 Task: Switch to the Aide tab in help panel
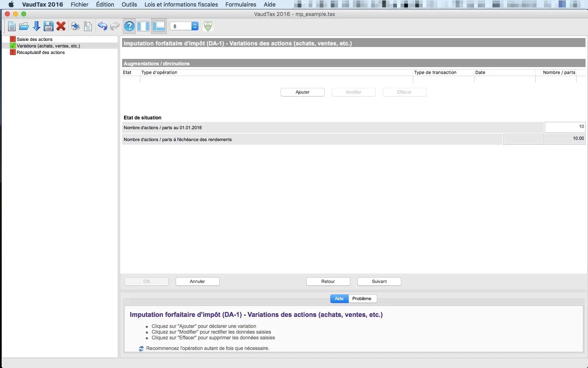[x=339, y=298]
